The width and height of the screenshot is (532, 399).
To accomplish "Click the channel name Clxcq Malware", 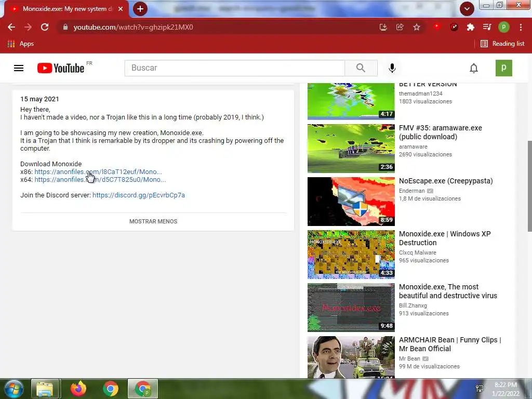I will click(x=418, y=252).
